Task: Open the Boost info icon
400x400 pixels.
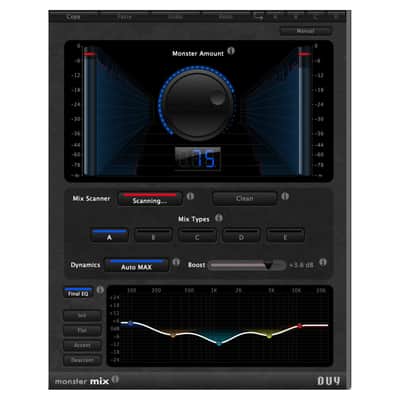Action: 322,262
